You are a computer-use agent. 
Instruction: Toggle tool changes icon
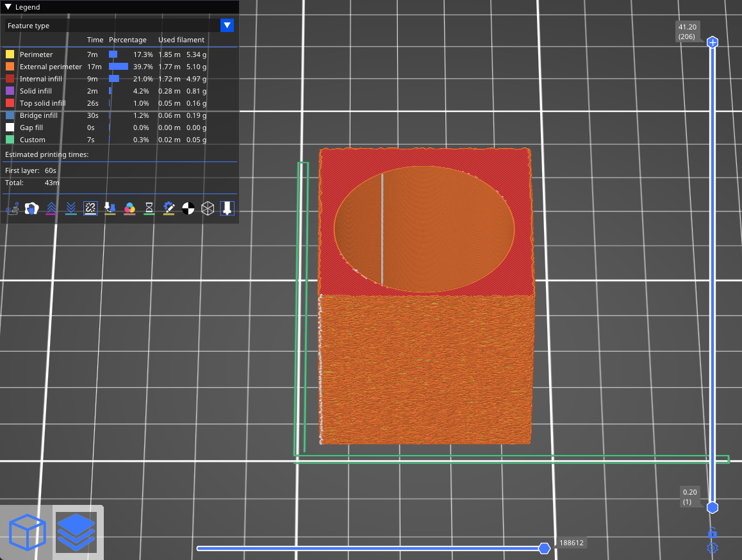(110, 208)
